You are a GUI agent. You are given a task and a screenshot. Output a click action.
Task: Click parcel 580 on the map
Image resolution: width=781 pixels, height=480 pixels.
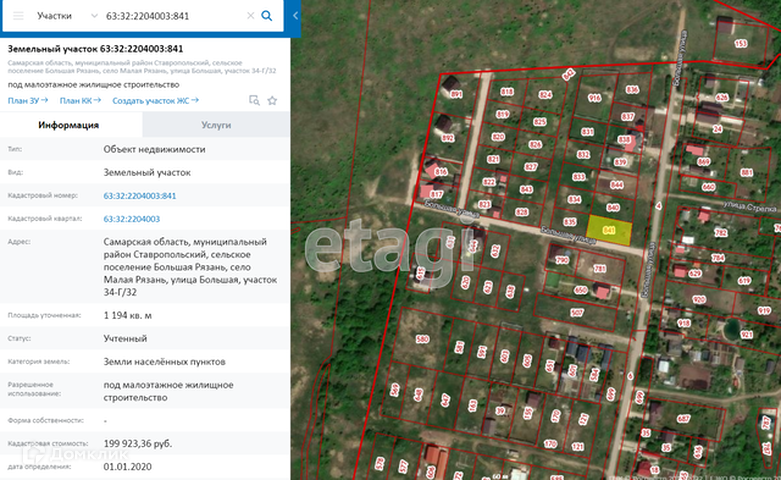point(422,340)
